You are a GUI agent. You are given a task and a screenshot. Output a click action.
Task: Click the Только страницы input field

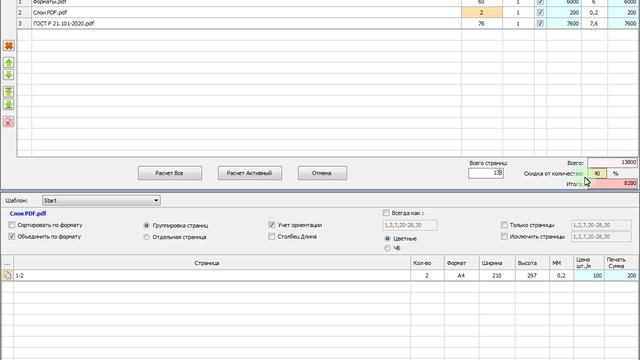point(601,225)
